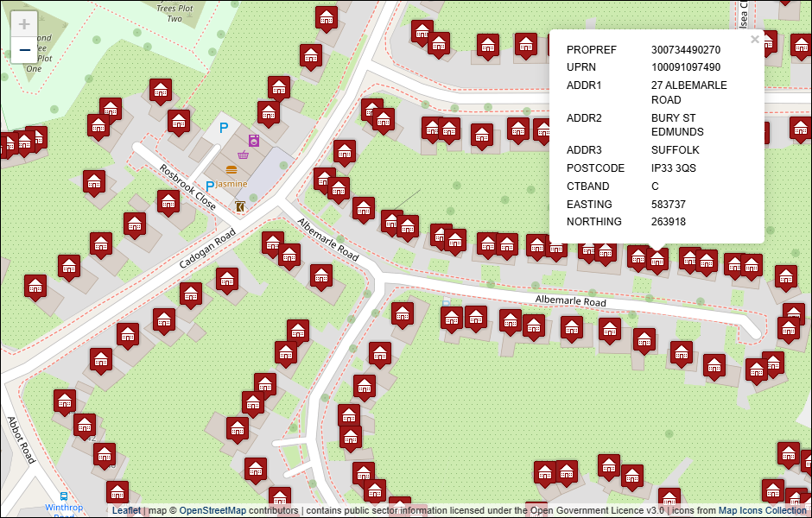The image size is (812, 518).
Task: Open the Map Icons Collection link
Action: pyautogui.click(x=762, y=510)
